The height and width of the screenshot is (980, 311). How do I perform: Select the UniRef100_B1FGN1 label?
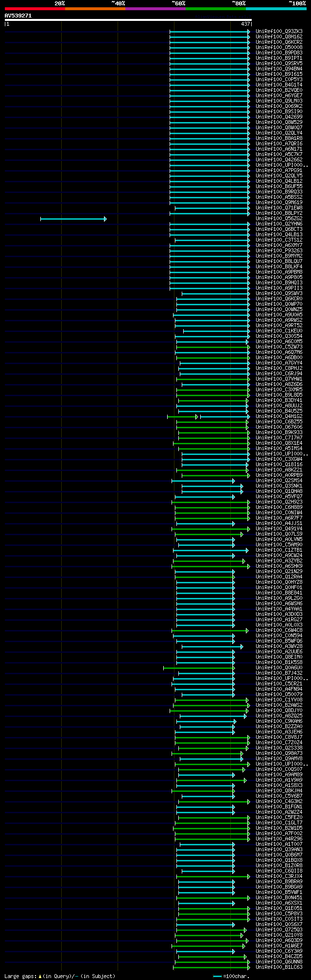point(279,806)
